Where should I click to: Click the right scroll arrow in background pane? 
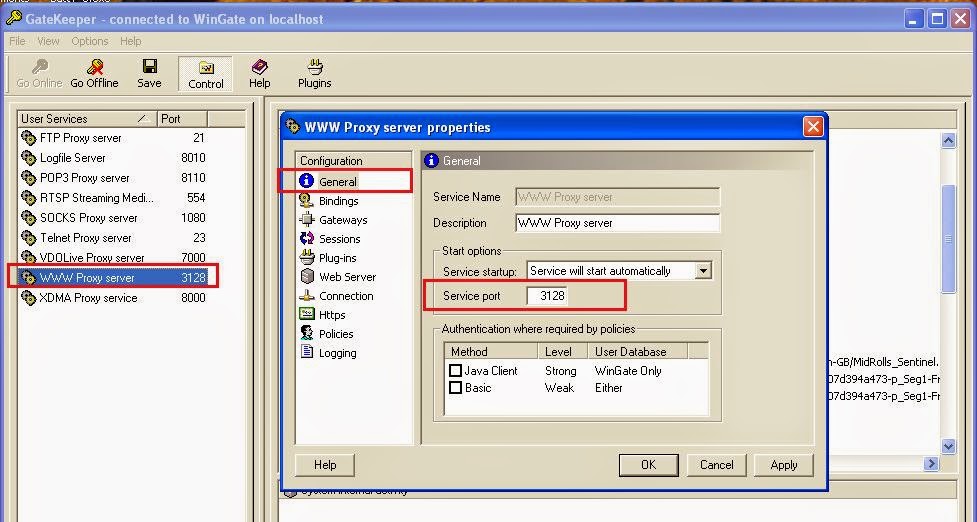click(932, 463)
